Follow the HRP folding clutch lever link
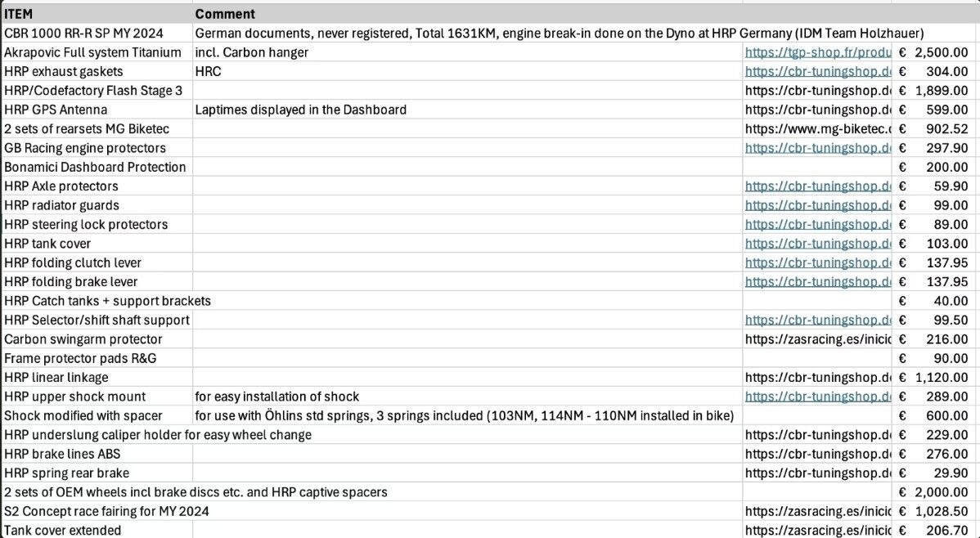The image size is (980, 538). click(x=817, y=262)
